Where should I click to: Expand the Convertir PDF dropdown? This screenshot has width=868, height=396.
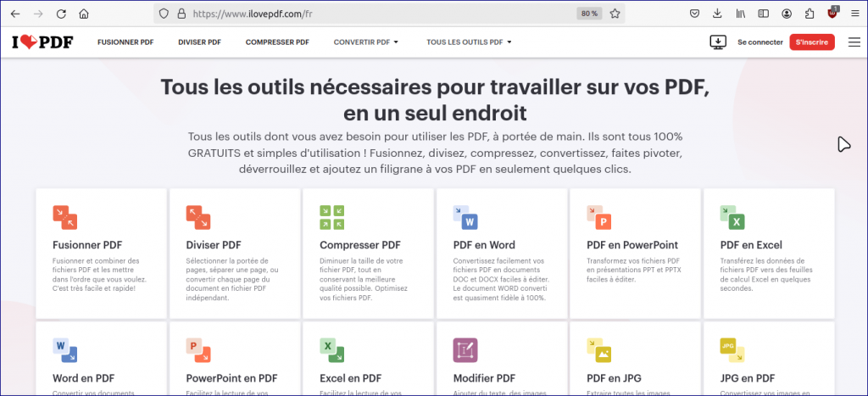tap(365, 42)
